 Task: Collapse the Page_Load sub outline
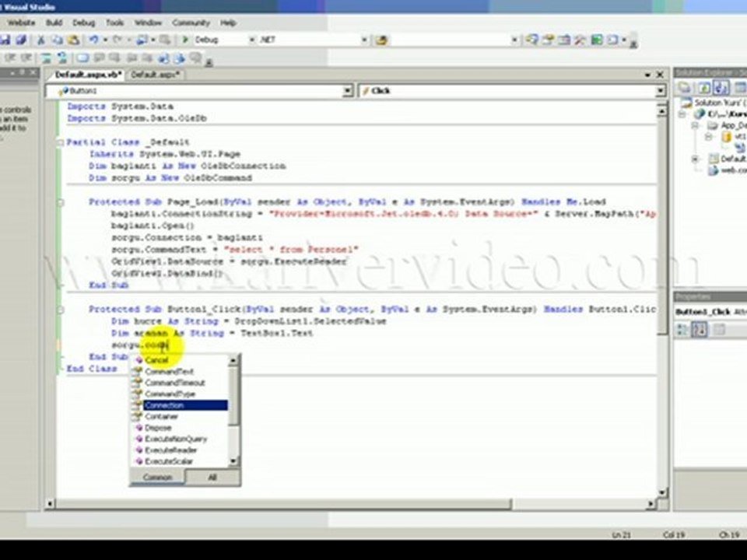(60, 202)
